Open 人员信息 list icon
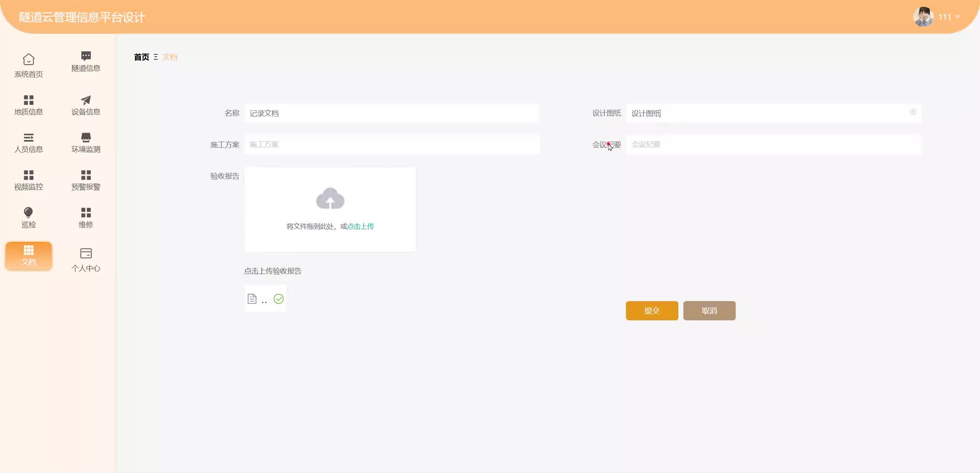980x473 pixels. [x=29, y=137]
